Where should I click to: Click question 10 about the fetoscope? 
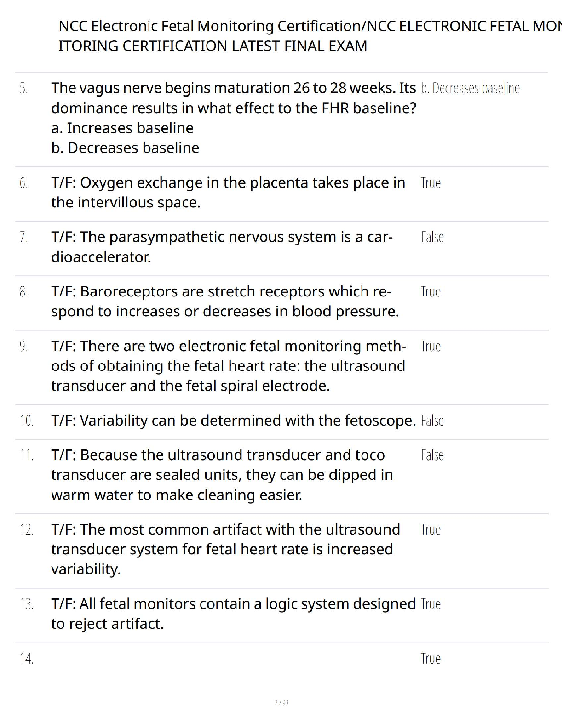tap(233, 421)
